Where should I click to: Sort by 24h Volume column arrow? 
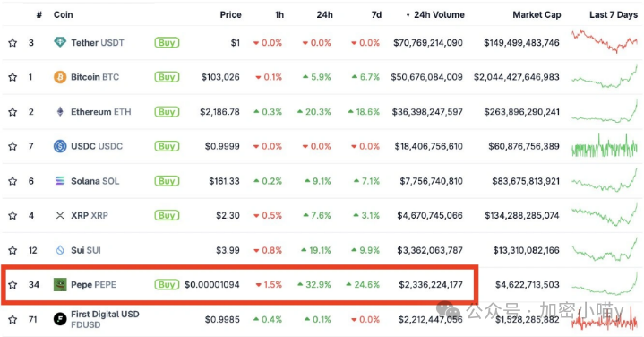tap(408, 15)
